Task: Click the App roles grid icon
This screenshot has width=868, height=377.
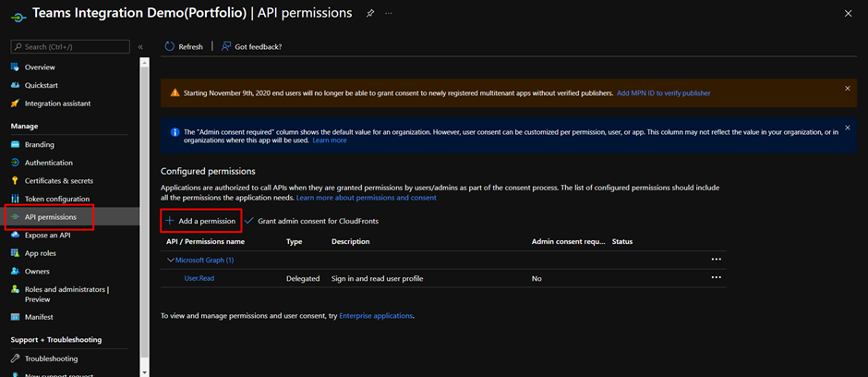Action: 16,253
